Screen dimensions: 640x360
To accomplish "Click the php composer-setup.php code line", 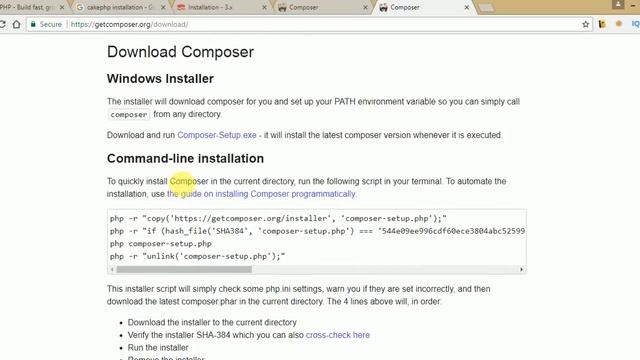I will pos(160,244).
